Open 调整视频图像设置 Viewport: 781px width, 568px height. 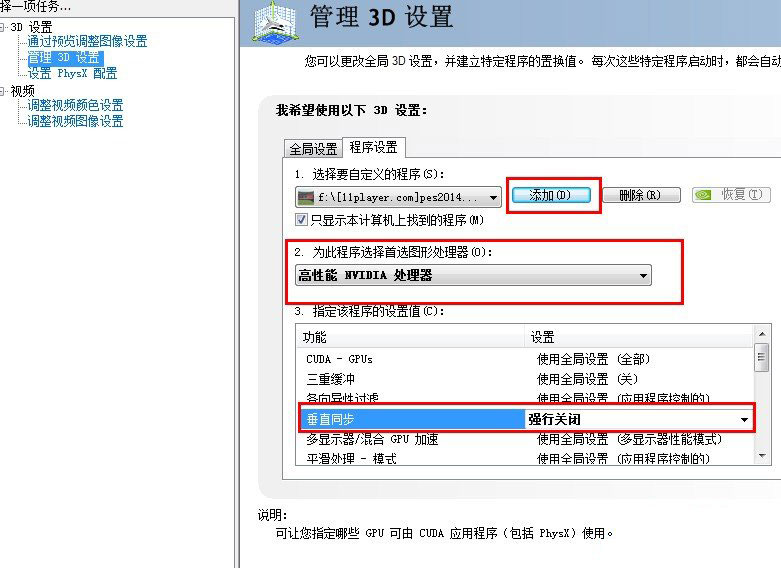(x=75, y=121)
